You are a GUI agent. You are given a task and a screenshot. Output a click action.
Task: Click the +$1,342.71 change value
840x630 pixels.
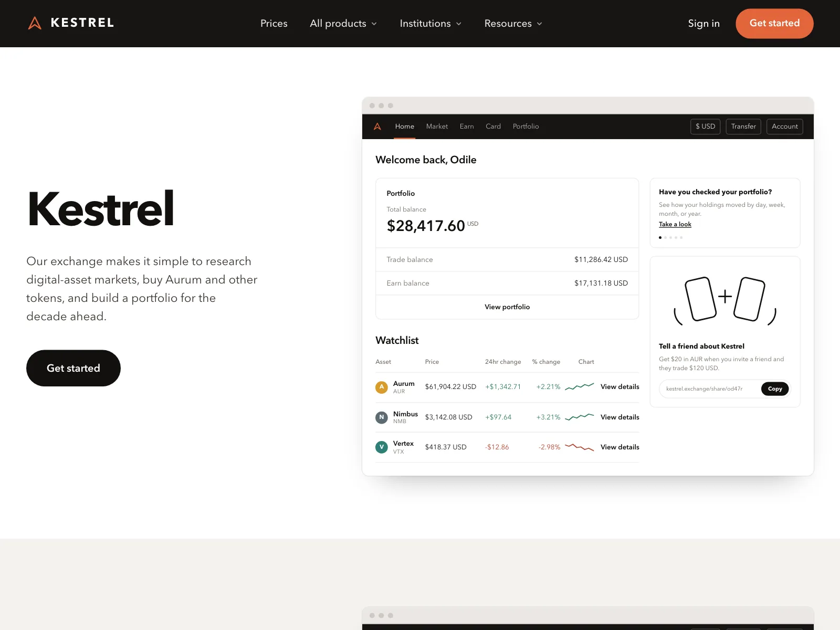coord(503,387)
